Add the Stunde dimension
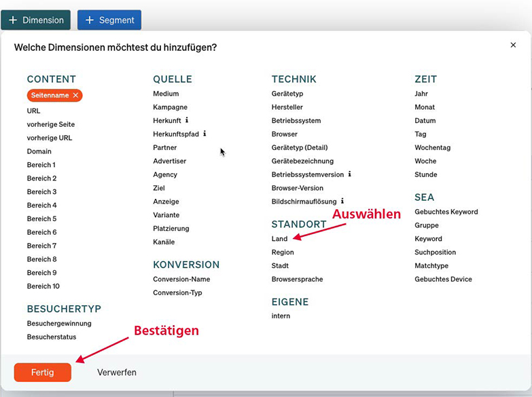Screen dimensions: 532x397 [426, 174]
